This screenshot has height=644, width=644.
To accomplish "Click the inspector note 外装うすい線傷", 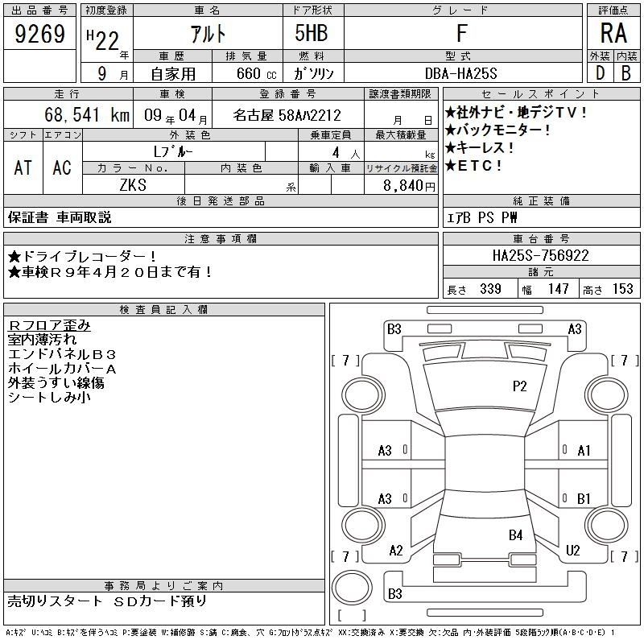I will 56,383.
